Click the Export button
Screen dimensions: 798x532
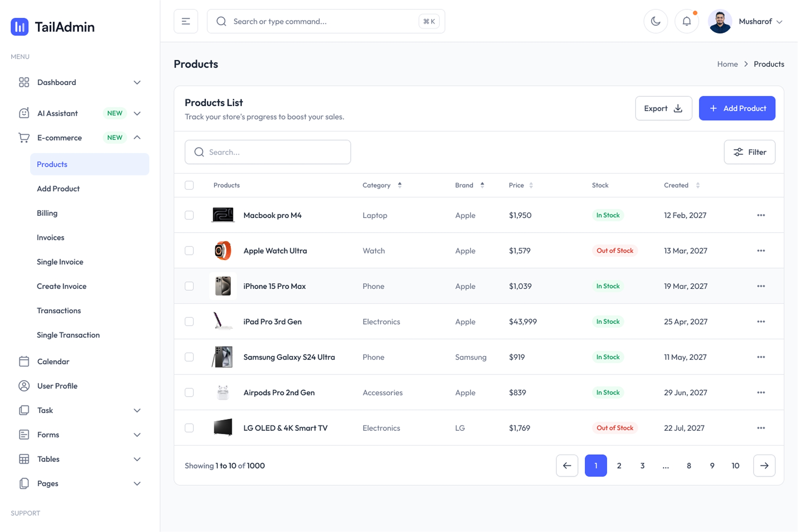663,108
